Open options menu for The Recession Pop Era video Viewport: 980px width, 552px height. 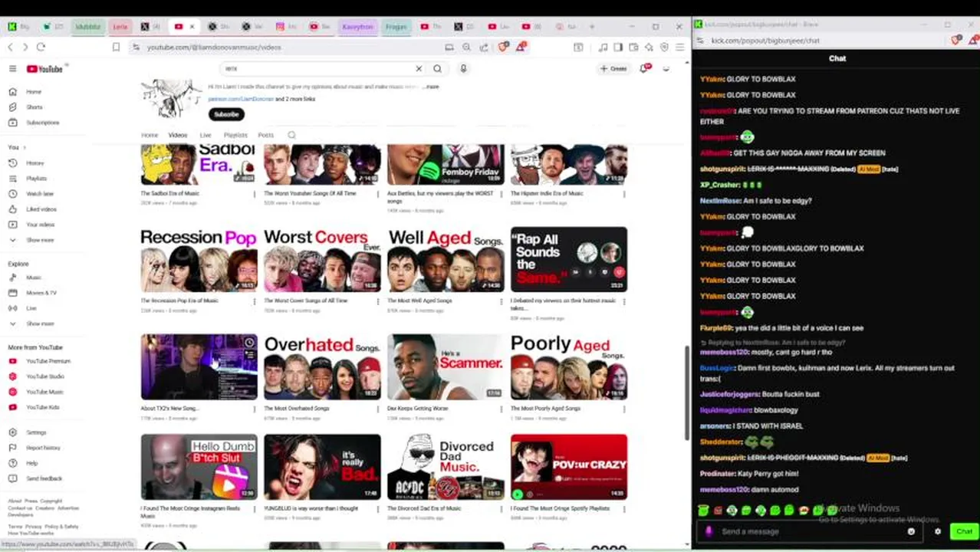(254, 301)
